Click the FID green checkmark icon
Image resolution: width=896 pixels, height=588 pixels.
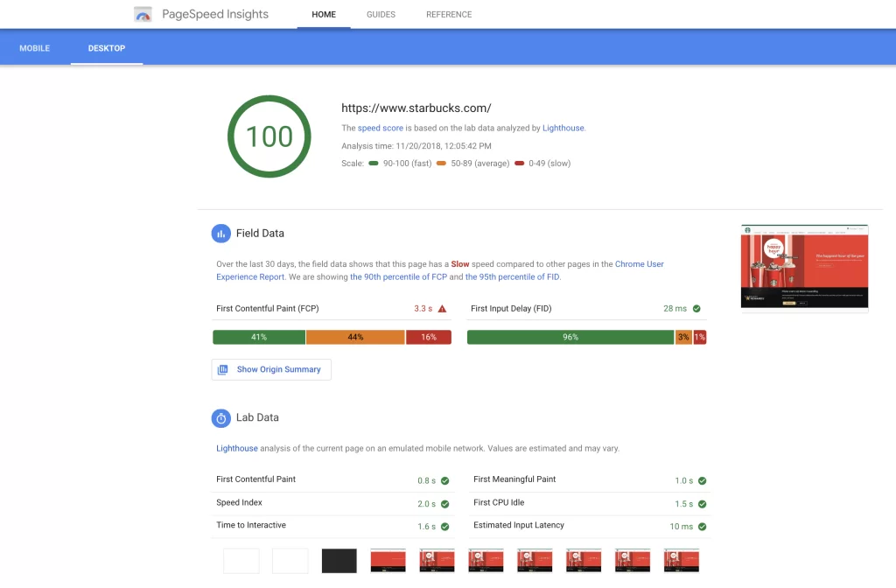[696, 309]
